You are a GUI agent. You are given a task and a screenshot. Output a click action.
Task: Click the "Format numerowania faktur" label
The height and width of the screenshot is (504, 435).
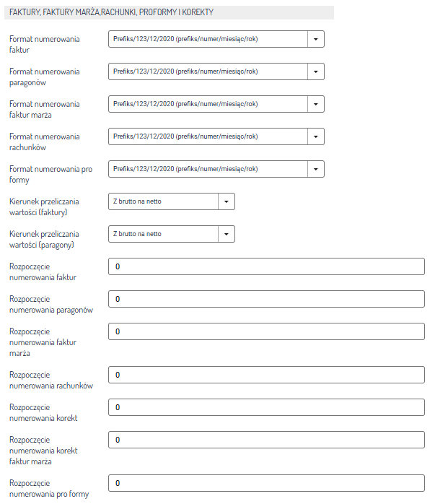pos(45,44)
